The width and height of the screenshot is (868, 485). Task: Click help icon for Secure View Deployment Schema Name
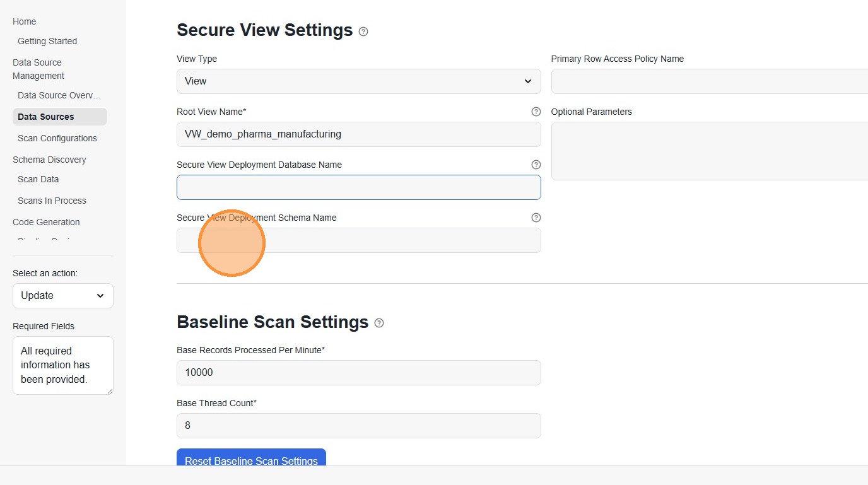(536, 218)
